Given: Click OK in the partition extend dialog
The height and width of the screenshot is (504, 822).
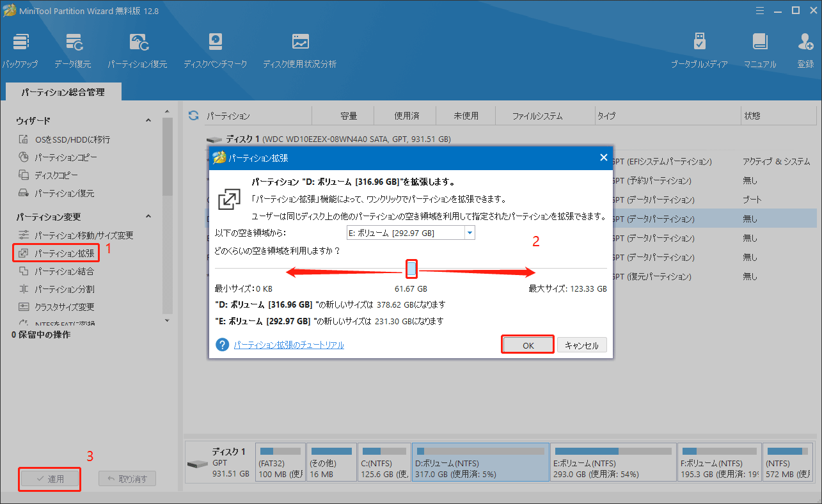Looking at the screenshot, I should 528,345.
